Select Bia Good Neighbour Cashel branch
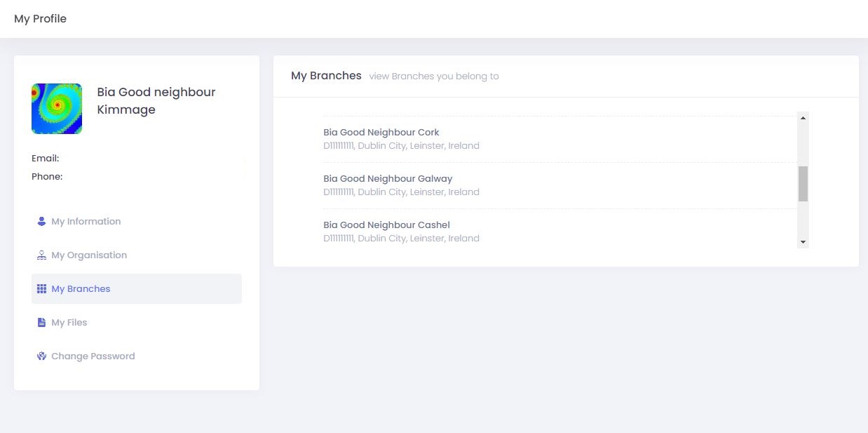Viewport: 868px width, 433px height. tap(386, 225)
